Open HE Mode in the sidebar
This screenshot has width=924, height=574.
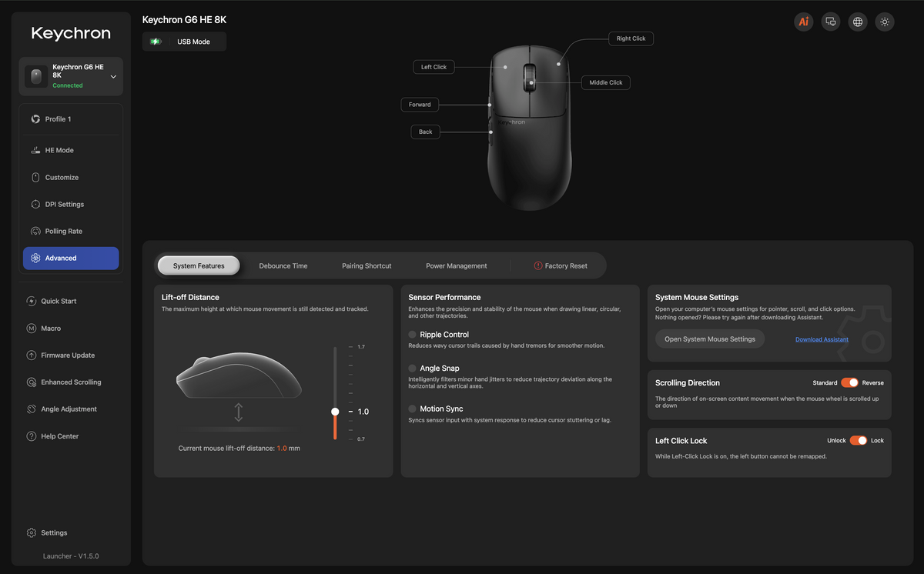click(x=71, y=150)
